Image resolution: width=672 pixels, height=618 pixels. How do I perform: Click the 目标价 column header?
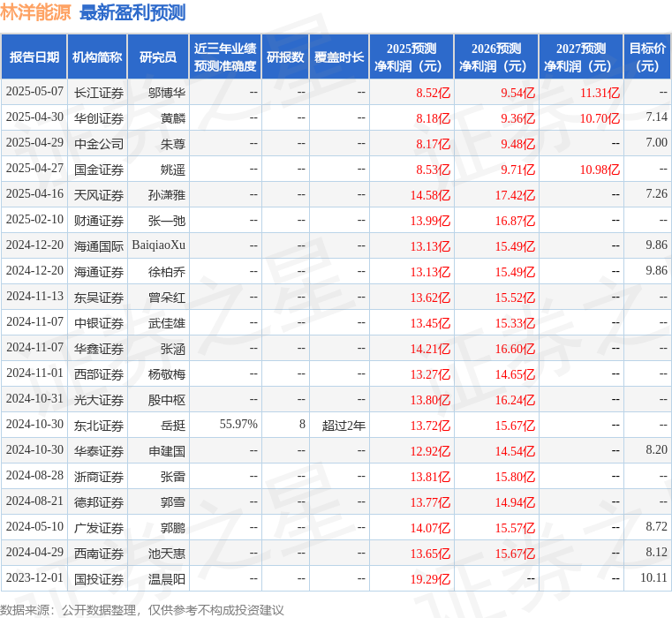646,57
